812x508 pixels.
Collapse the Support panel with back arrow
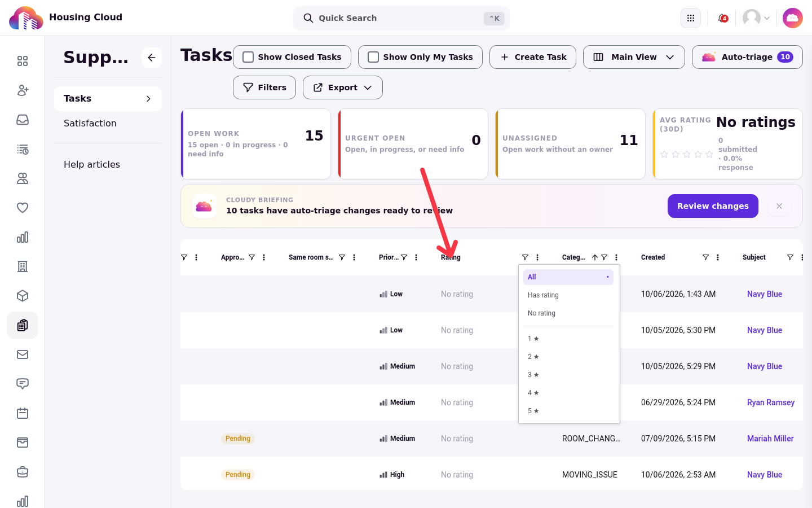coord(152,58)
